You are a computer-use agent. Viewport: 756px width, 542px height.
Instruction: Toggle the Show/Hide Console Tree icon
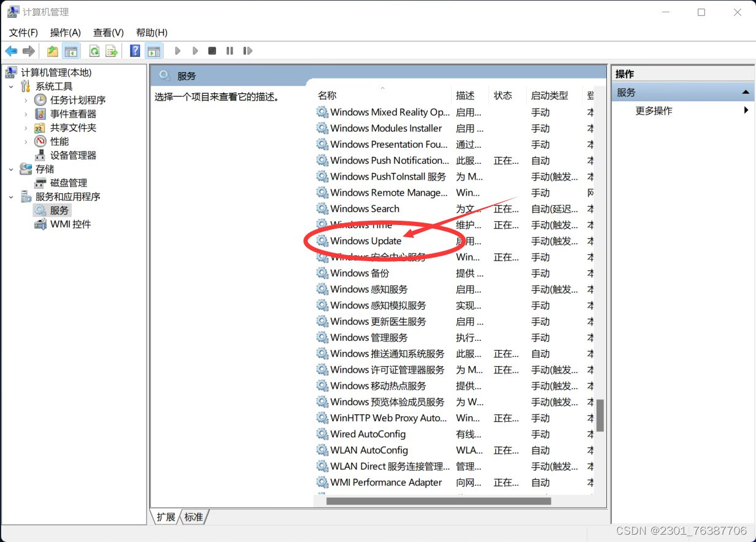(71, 51)
